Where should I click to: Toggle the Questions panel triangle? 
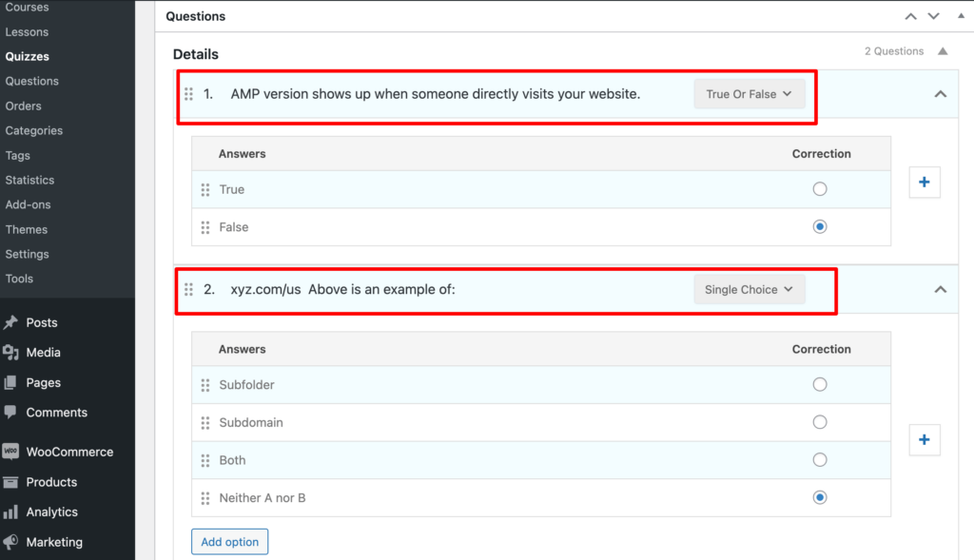pyautogui.click(x=961, y=16)
